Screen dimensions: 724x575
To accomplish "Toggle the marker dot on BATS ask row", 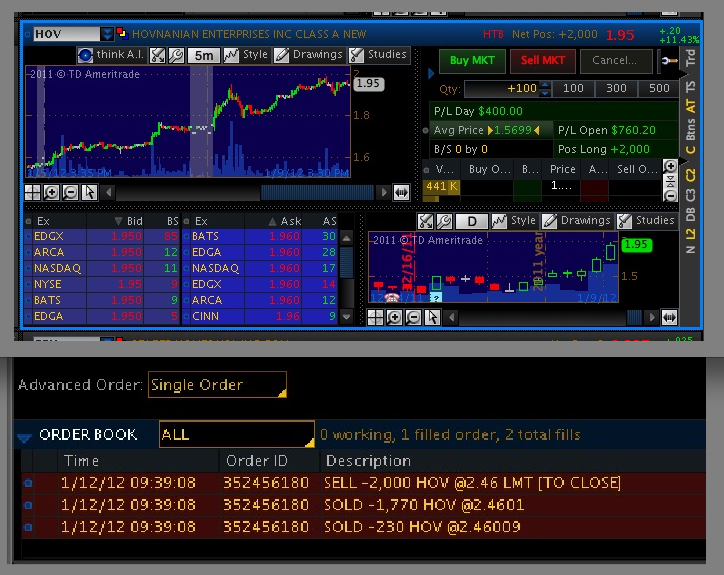I will (x=186, y=236).
